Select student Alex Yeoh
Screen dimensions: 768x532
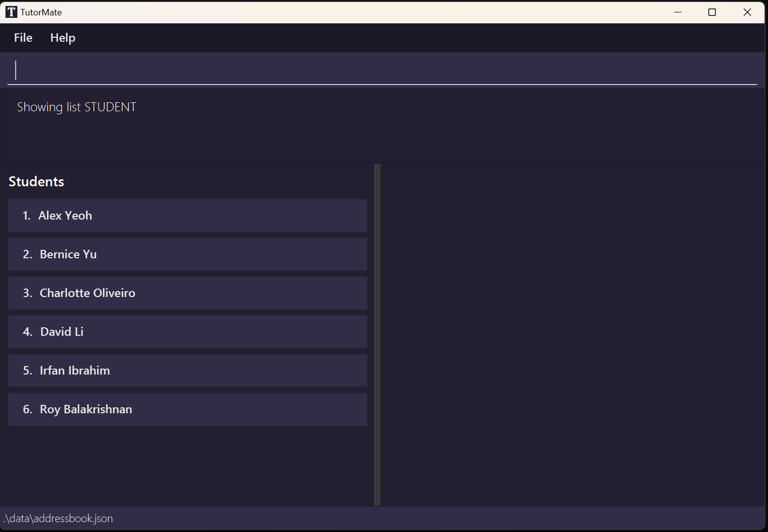[188, 216]
